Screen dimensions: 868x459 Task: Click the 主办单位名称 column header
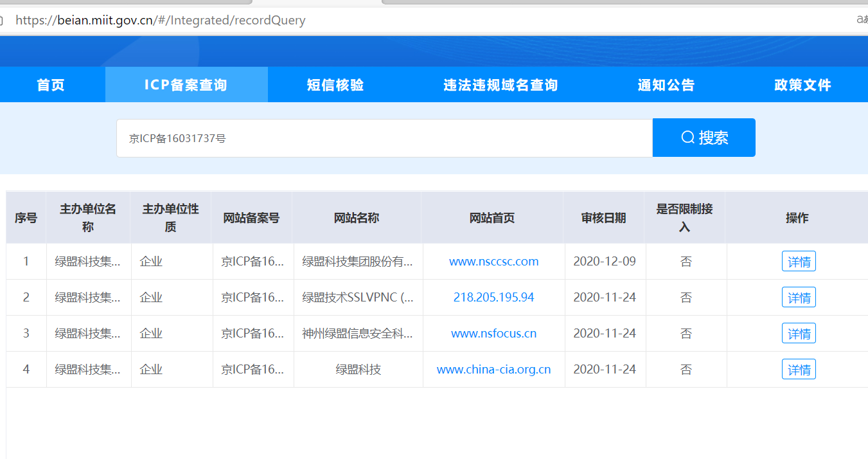88,218
